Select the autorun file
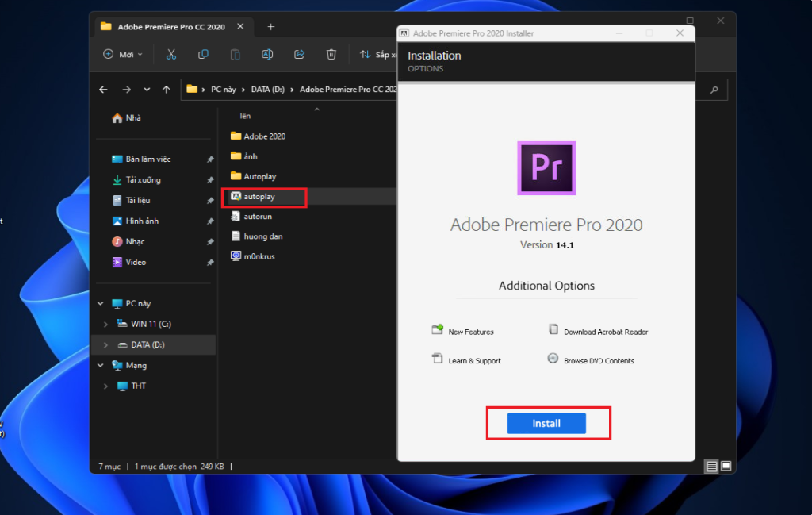812x515 pixels. coord(251,217)
